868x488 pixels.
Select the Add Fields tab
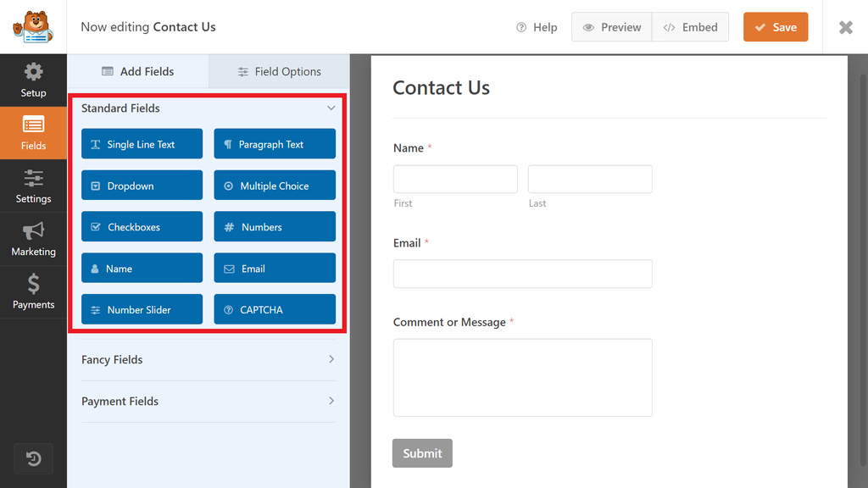[138, 71]
